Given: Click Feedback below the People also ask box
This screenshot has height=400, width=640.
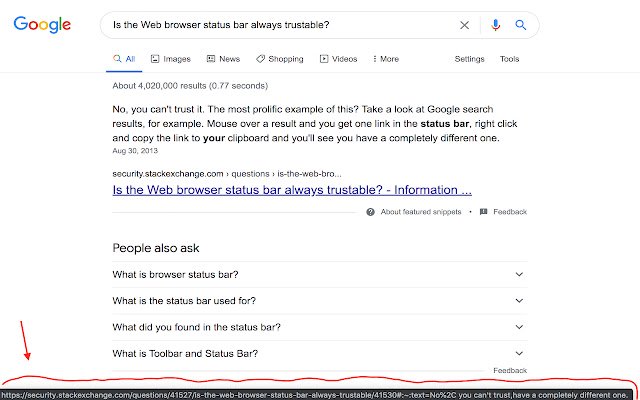Looking at the screenshot, I should pos(510,371).
